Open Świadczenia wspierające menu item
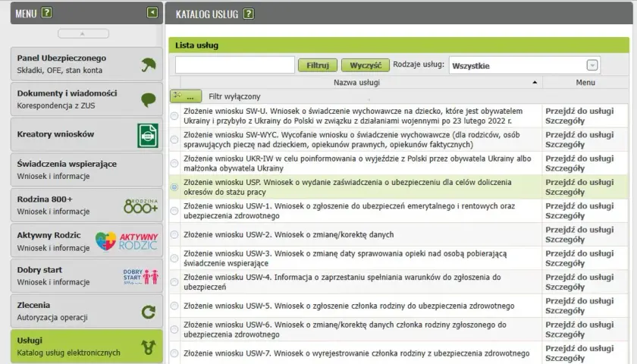Viewport: 637px width, 364px height. tap(86, 170)
